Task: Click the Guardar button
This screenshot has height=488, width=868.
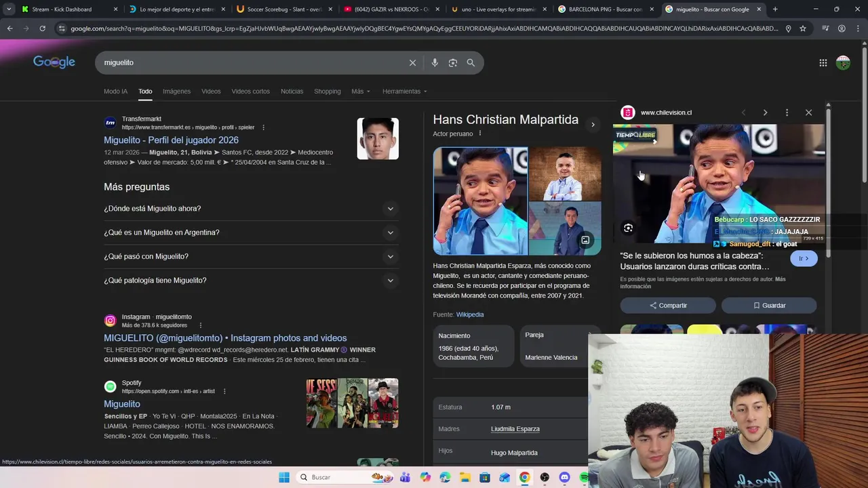Action: pos(769,306)
